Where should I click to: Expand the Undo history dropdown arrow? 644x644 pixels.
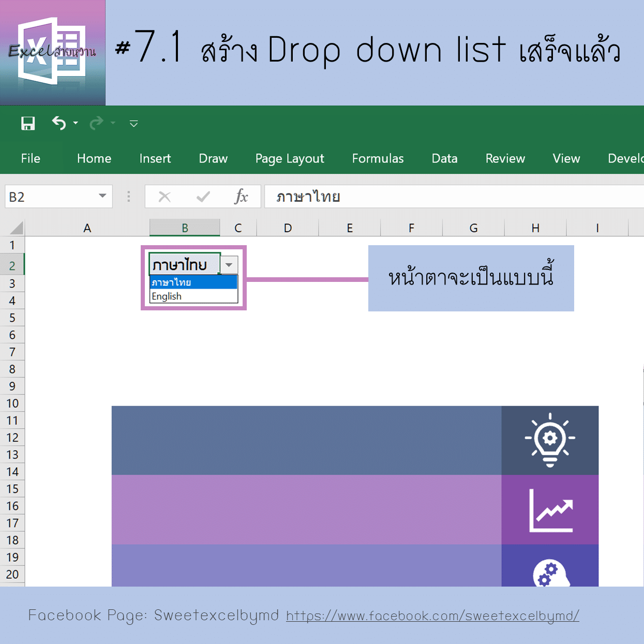[x=76, y=123]
